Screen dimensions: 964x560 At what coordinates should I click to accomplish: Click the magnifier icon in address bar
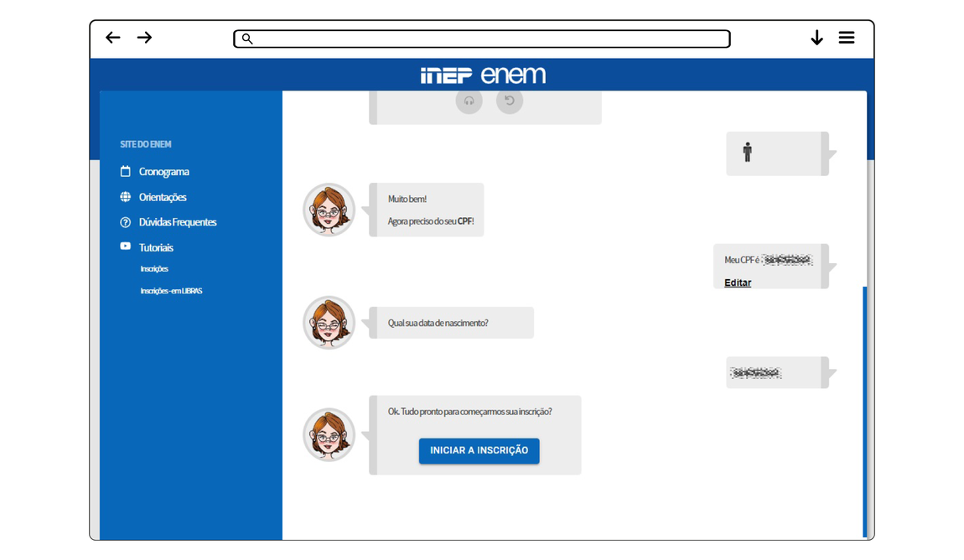coord(247,39)
